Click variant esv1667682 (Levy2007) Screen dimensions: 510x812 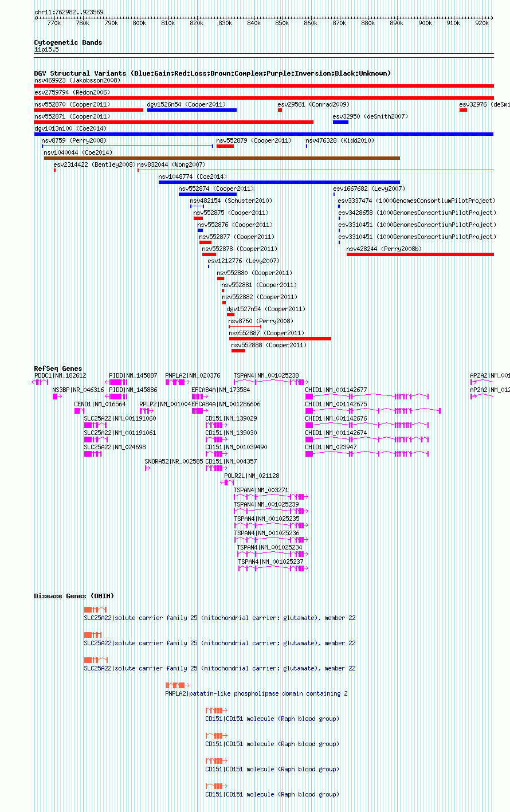[x=369, y=189]
